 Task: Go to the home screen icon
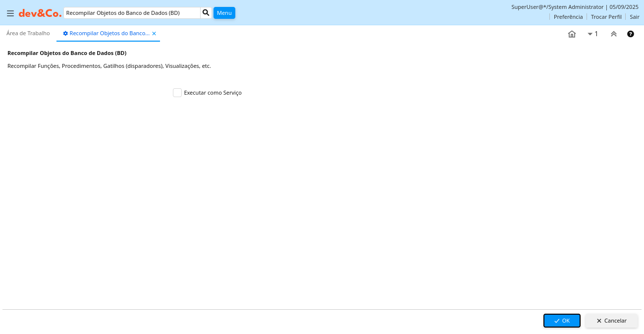[572, 34]
